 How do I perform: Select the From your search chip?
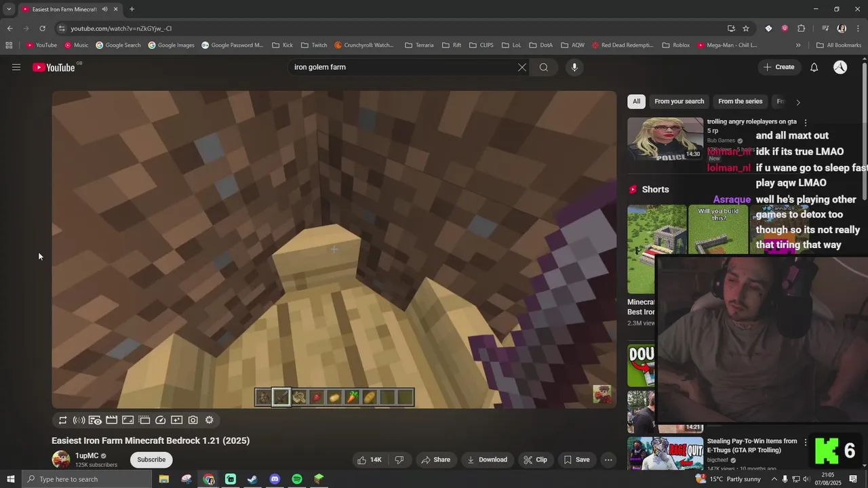coord(679,102)
